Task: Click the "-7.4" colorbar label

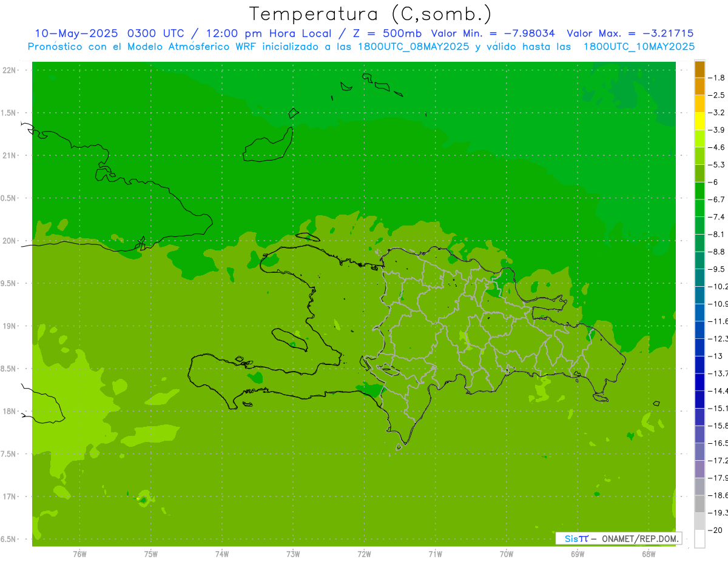Action: (718, 217)
